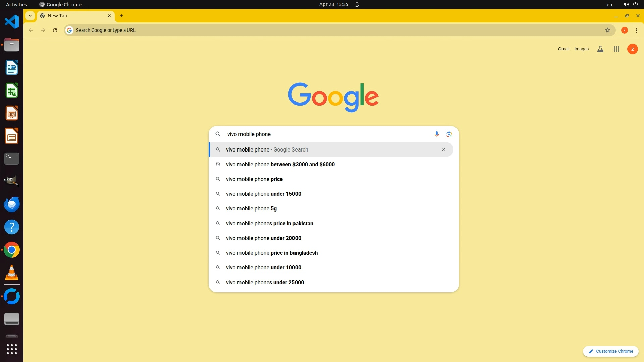Open a new tab with plus button

[121, 16]
